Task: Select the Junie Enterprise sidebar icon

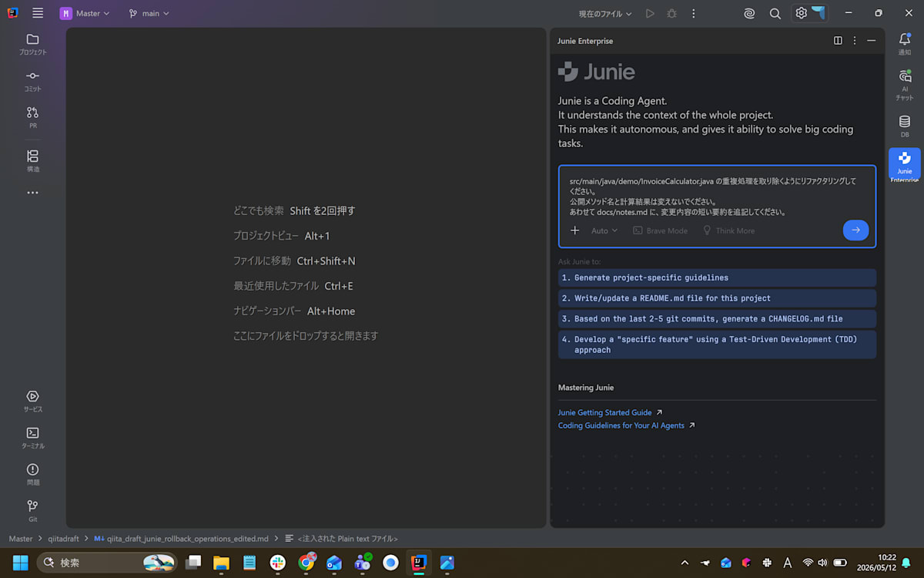Action: pyautogui.click(x=905, y=164)
